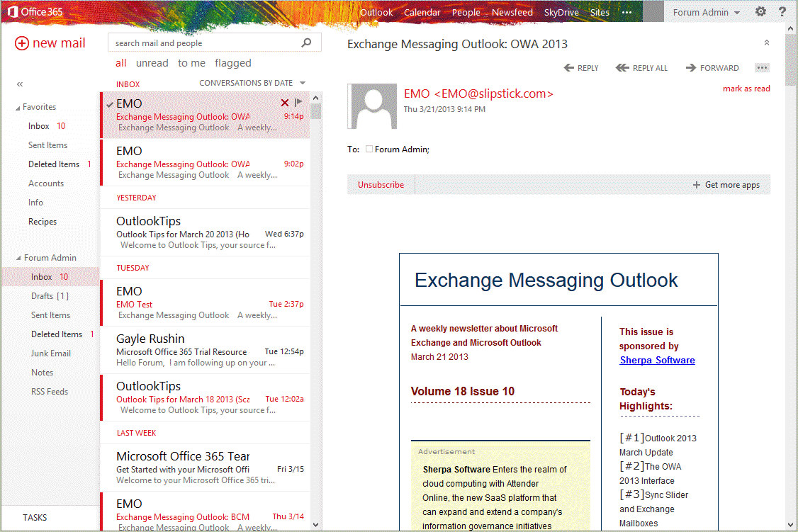Click the new mail plus icon
Screen dimensions: 798x532
coord(21,43)
